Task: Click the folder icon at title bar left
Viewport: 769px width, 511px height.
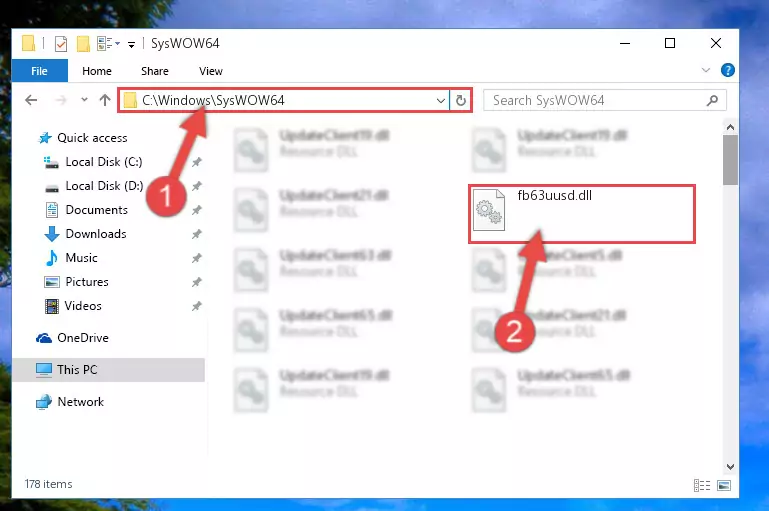Action: point(28,44)
